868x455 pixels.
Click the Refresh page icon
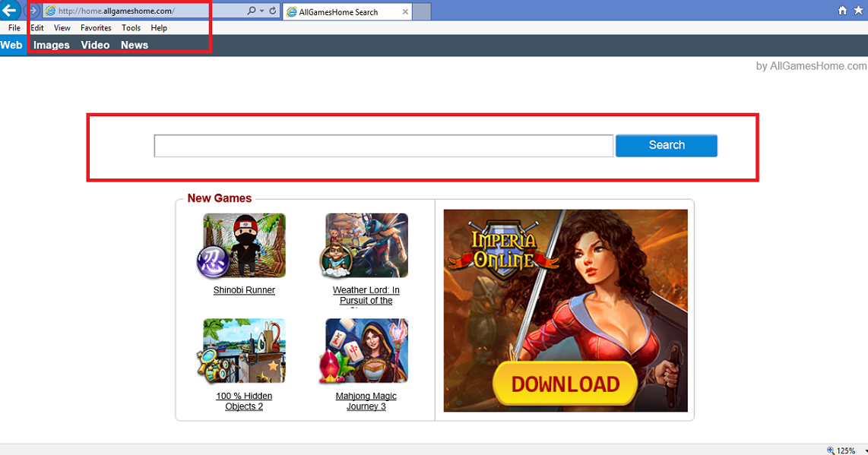[272, 11]
